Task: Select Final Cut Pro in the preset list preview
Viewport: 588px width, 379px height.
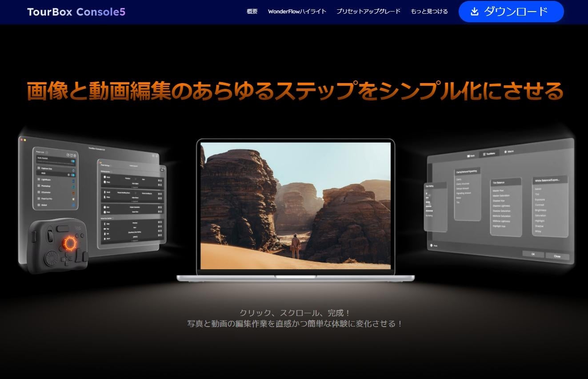Action: click(56, 199)
